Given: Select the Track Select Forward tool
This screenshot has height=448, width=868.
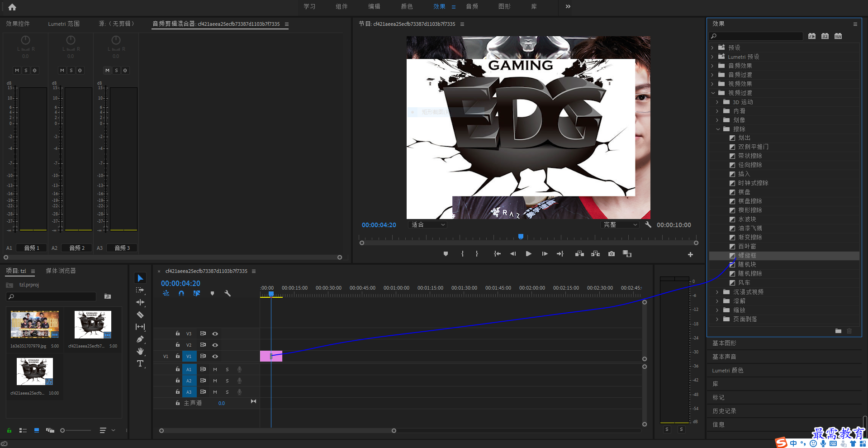Looking at the screenshot, I should click(x=140, y=290).
